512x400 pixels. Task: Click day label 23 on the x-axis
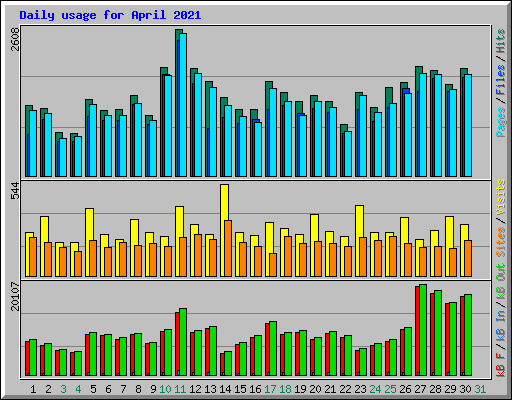(x=360, y=389)
